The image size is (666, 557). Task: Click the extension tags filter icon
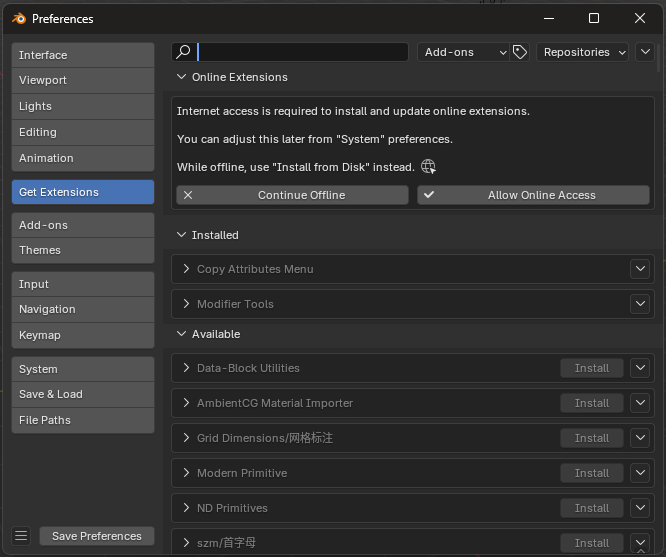click(520, 52)
